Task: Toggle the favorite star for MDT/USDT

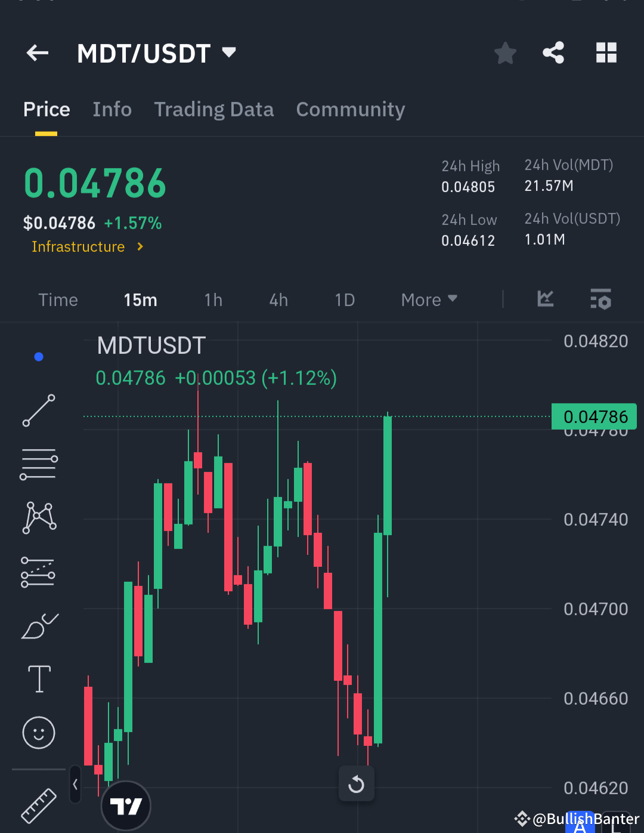Action: [x=505, y=53]
